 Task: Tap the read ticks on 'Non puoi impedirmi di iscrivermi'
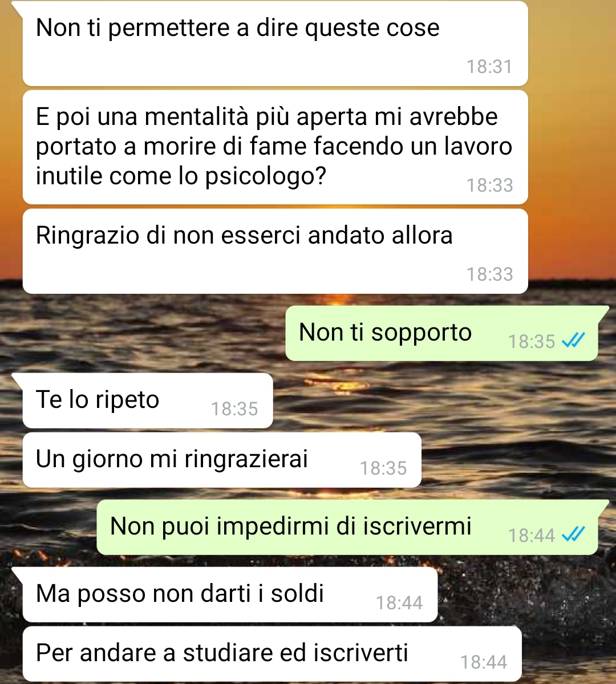coord(573,534)
